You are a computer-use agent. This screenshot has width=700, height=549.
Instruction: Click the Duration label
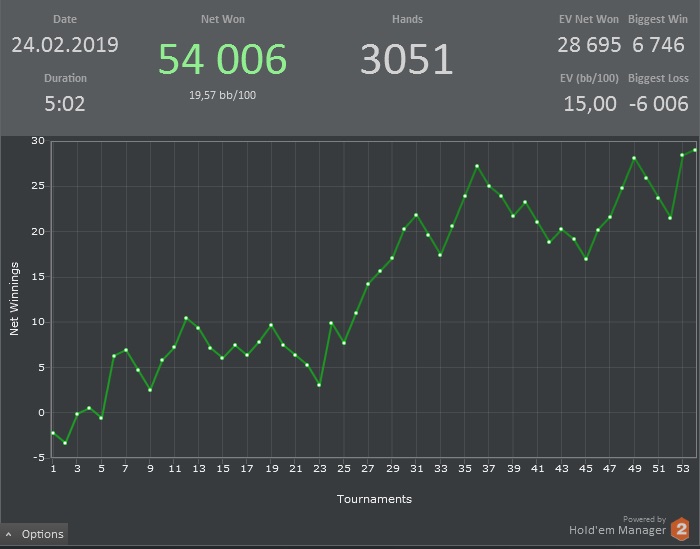coord(65,78)
